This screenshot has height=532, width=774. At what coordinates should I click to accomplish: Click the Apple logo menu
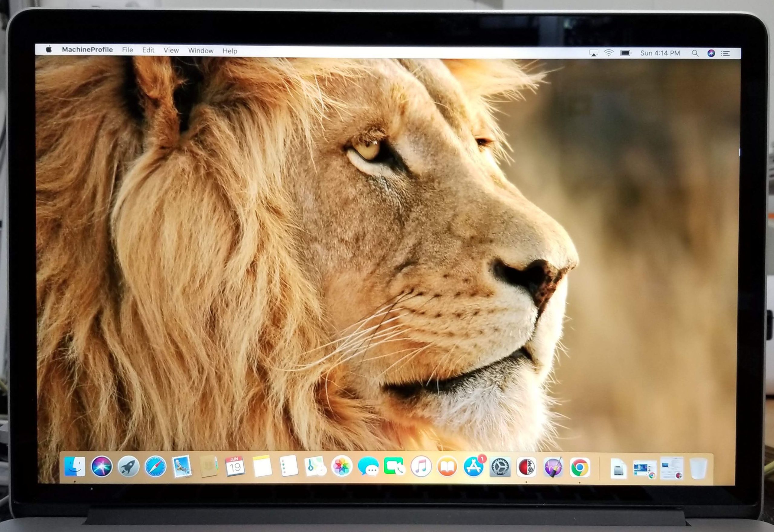tap(49, 49)
